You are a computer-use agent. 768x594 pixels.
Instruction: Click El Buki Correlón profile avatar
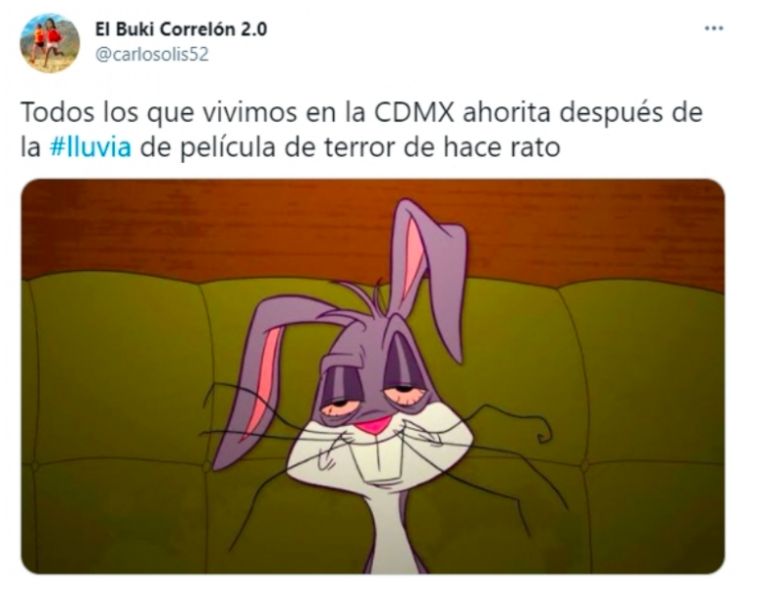point(49,43)
